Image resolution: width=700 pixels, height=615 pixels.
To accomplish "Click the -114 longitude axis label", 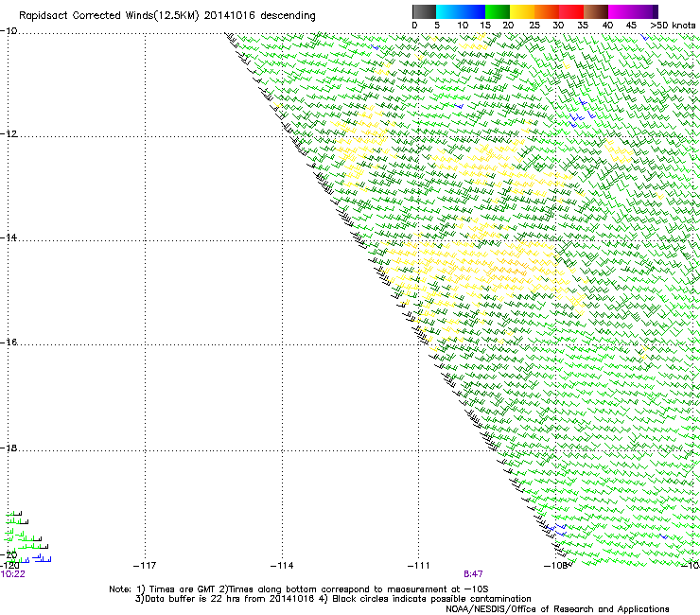I will point(282,566).
